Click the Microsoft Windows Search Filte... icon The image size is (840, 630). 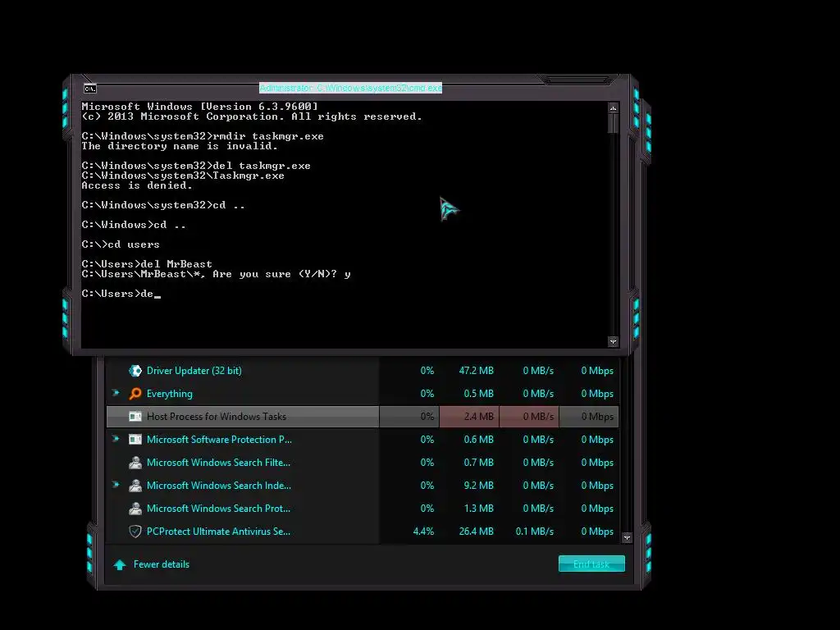coord(135,463)
